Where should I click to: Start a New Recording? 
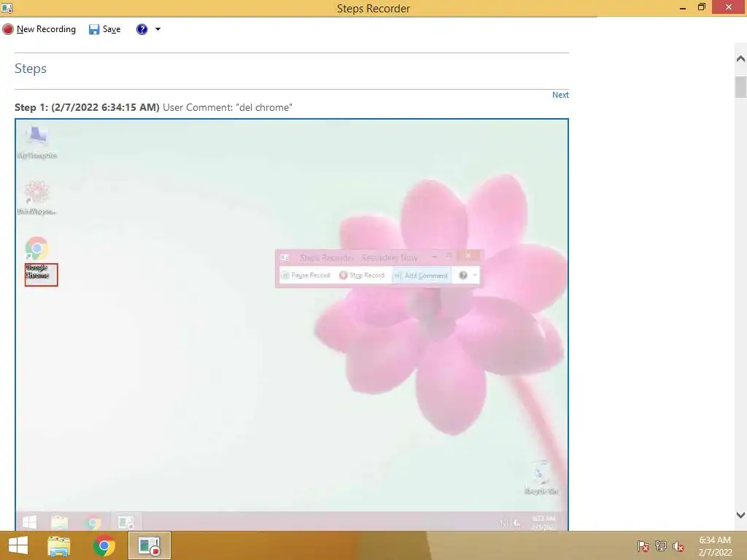tap(39, 29)
